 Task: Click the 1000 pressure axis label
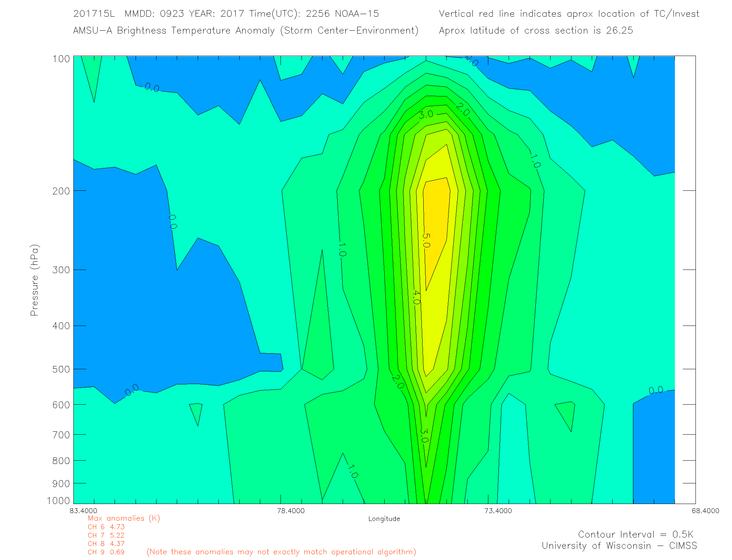point(58,500)
